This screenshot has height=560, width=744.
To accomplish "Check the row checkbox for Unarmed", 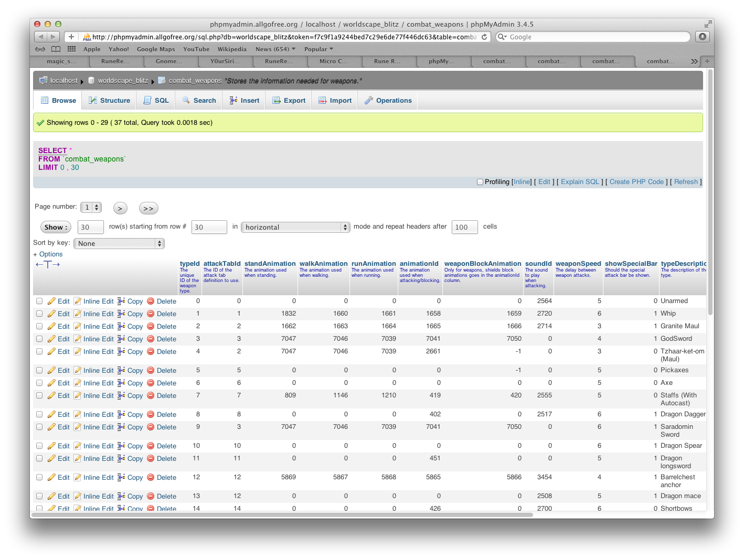I will pyautogui.click(x=39, y=301).
